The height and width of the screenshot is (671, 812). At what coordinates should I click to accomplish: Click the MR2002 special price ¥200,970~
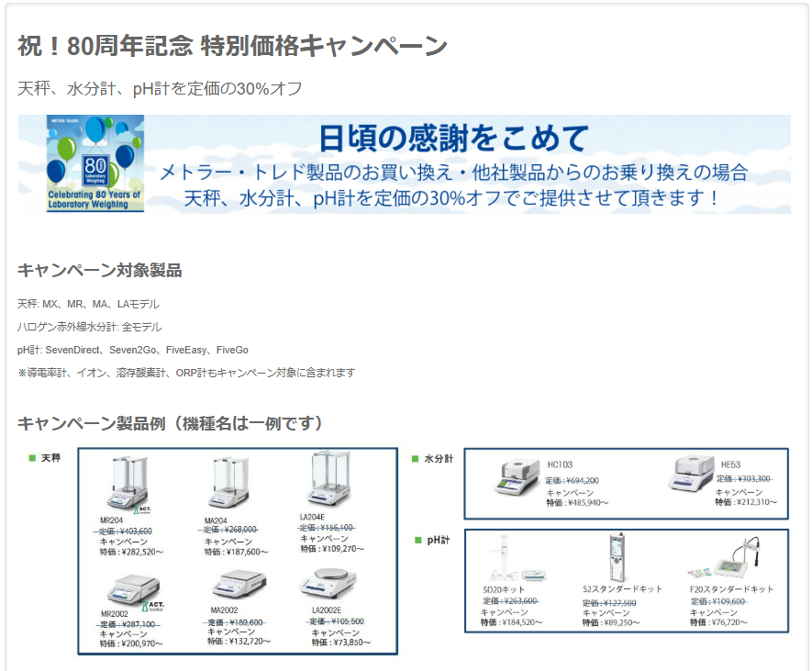click(x=131, y=643)
